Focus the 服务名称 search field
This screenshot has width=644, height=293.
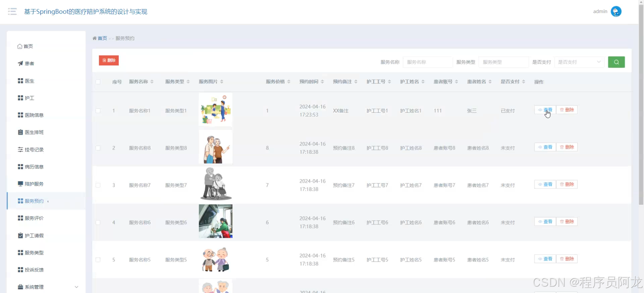click(428, 62)
